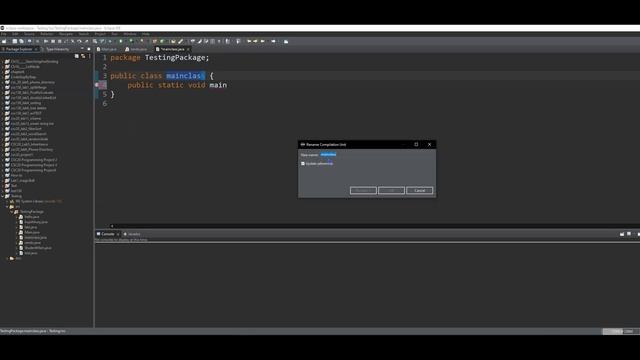
Task: Collapse the src folder
Action: tap(7, 207)
